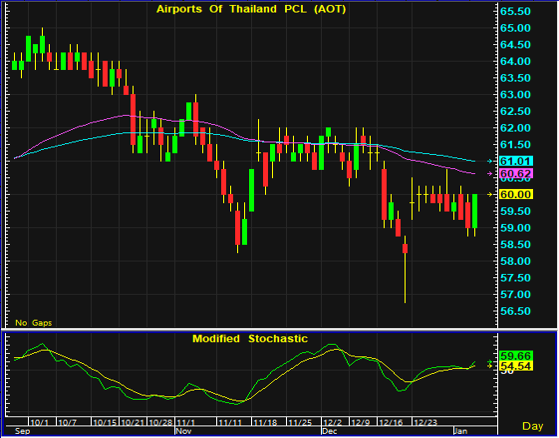This screenshot has width=559, height=438.
Task: Click the Airports Of Thailand PCL (AOT) title
Action: tap(251, 9)
